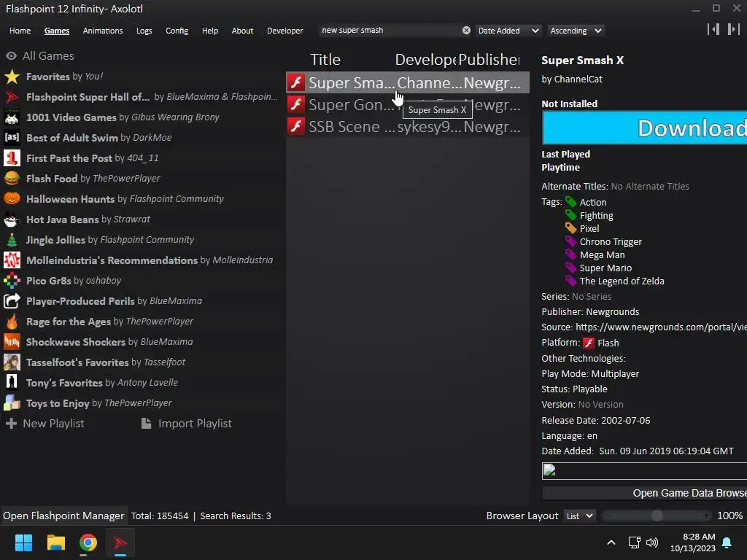Open the Home menu
This screenshot has width=747, height=560.
[x=20, y=31]
